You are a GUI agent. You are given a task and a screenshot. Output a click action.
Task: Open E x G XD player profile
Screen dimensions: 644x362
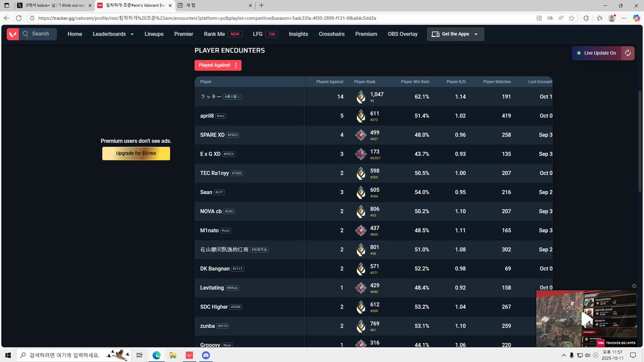click(x=210, y=154)
